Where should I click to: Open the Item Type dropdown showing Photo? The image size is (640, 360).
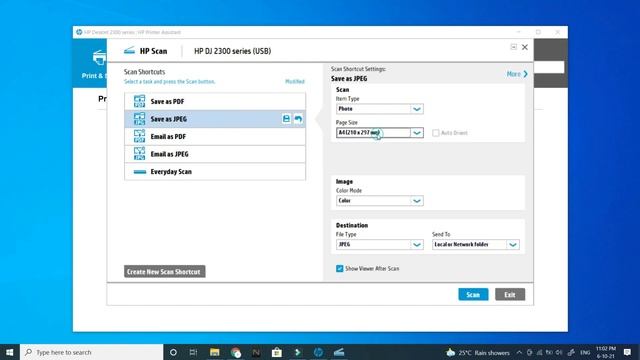point(380,109)
